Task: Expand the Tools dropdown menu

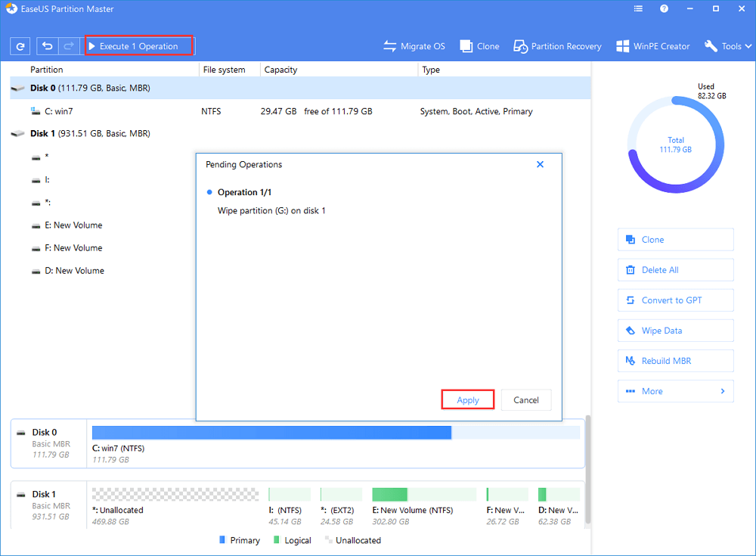Action: pyautogui.click(x=728, y=46)
